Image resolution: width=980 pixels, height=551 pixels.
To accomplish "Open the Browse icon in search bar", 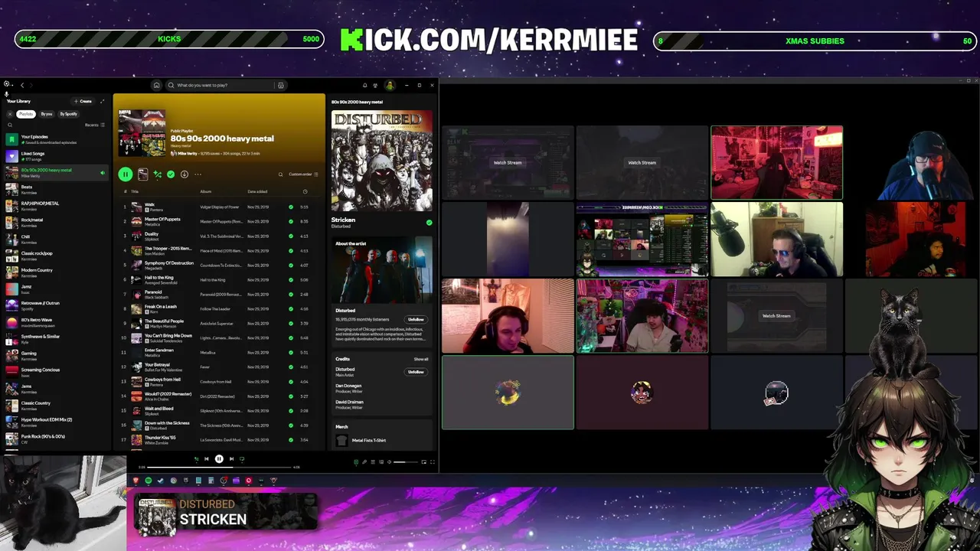I will (281, 86).
